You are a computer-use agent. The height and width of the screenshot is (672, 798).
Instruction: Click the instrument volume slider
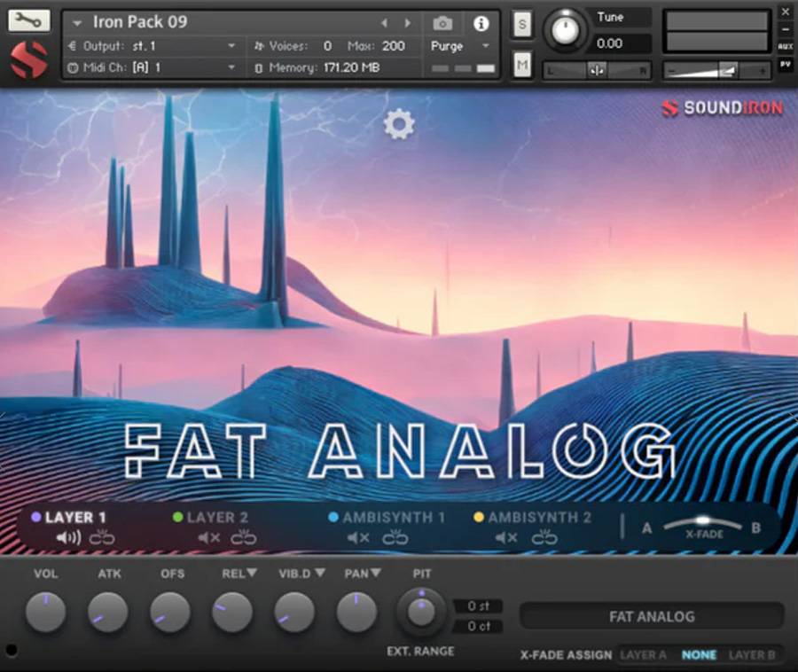point(717,70)
